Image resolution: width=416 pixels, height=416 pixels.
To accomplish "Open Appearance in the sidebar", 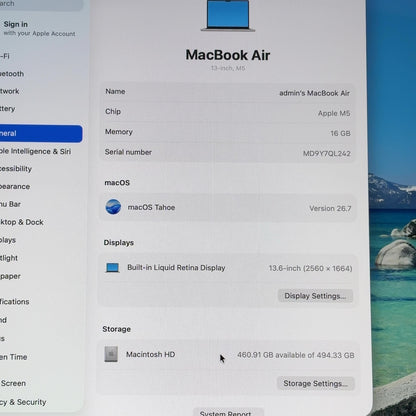I will [x=15, y=187].
